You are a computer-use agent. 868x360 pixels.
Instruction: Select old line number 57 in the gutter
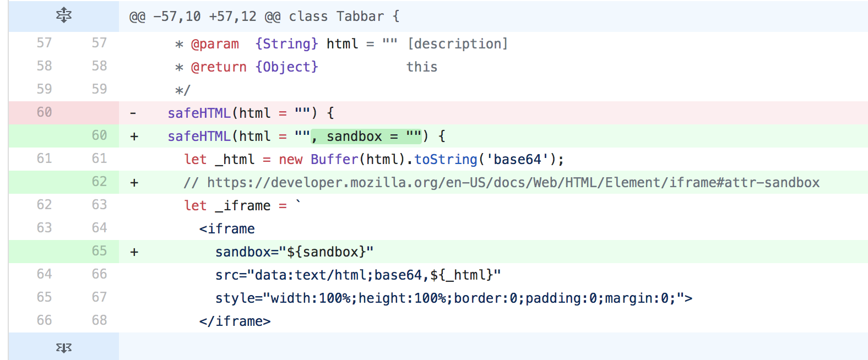coord(44,43)
